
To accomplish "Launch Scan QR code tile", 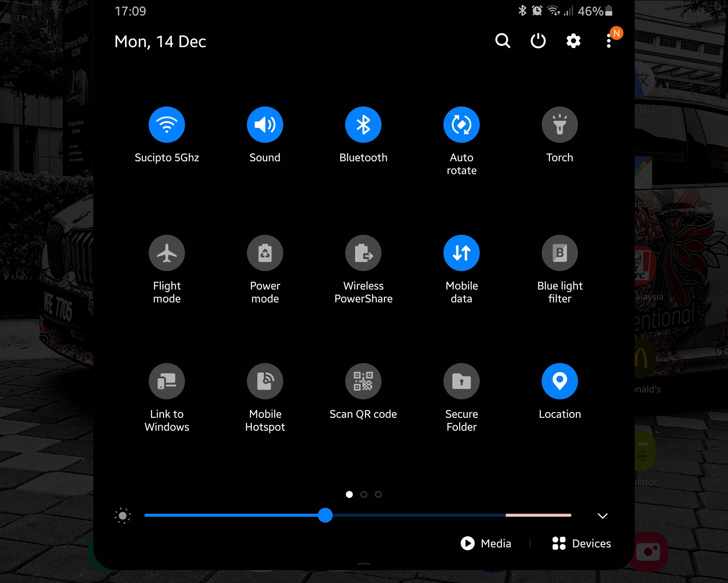I will click(x=363, y=381).
